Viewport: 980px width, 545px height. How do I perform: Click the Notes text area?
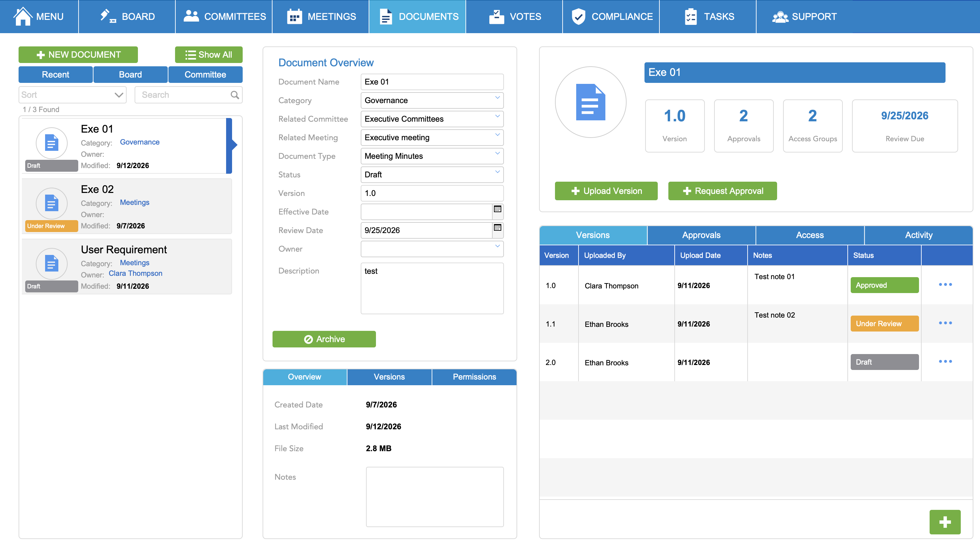point(434,497)
